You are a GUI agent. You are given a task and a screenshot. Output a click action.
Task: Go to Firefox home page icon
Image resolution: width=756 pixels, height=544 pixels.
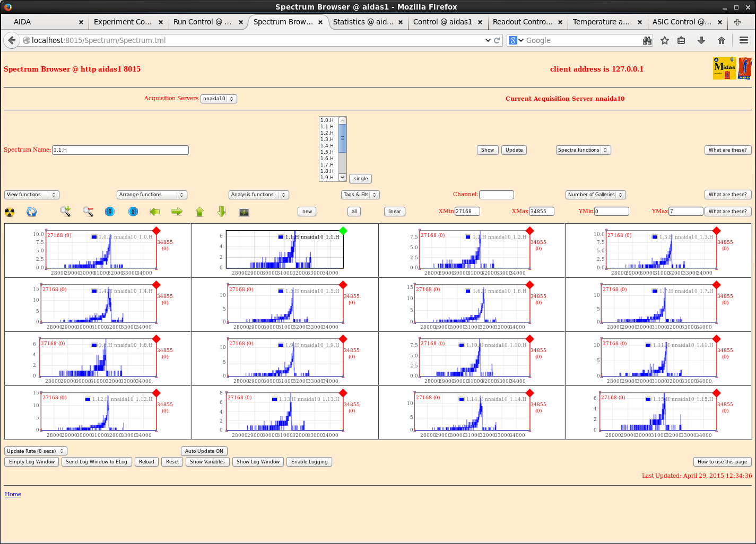point(722,40)
